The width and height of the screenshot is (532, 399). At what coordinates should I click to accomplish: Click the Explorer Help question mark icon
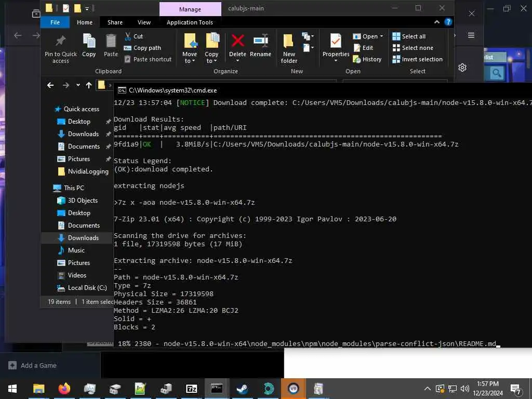click(448, 22)
